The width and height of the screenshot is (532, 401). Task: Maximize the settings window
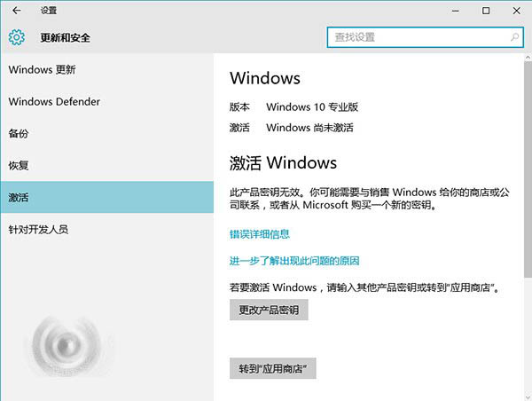tap(486, 11)
